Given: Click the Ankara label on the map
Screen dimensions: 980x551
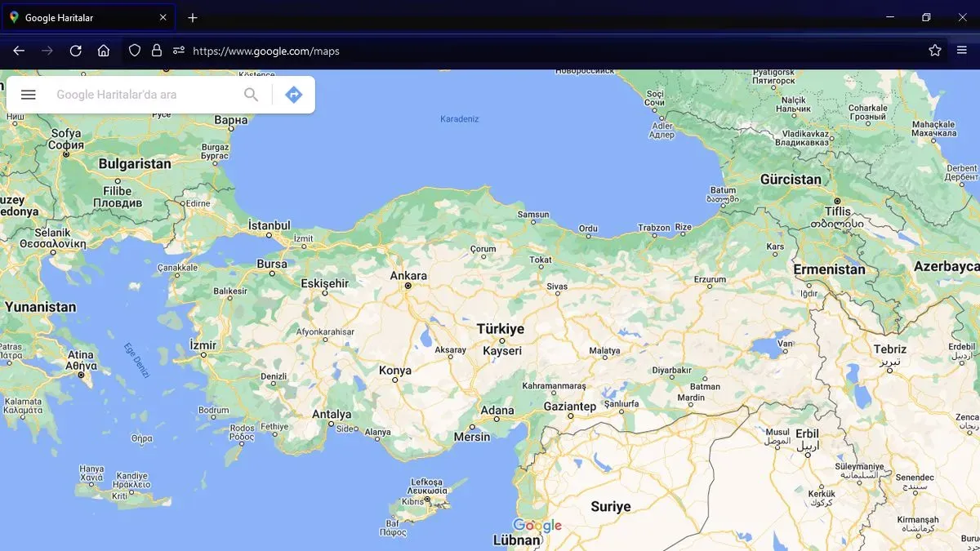Looking at the screenshot, I should (x=408, y=276).
